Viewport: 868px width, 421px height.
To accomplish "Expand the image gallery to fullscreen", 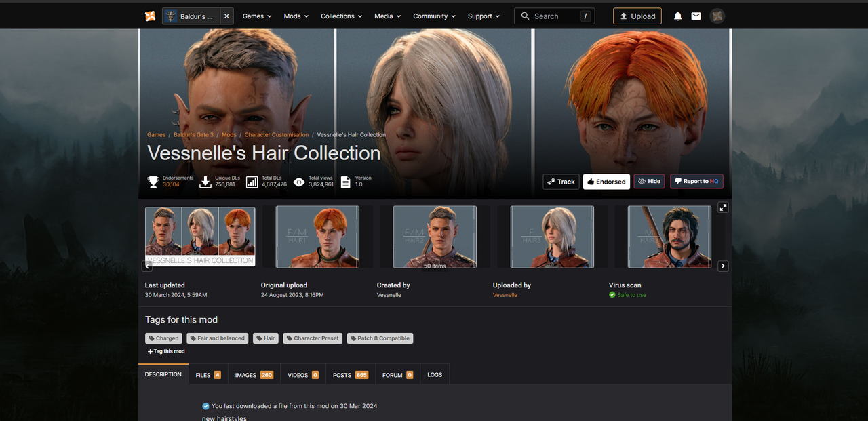I will point(723,207).
